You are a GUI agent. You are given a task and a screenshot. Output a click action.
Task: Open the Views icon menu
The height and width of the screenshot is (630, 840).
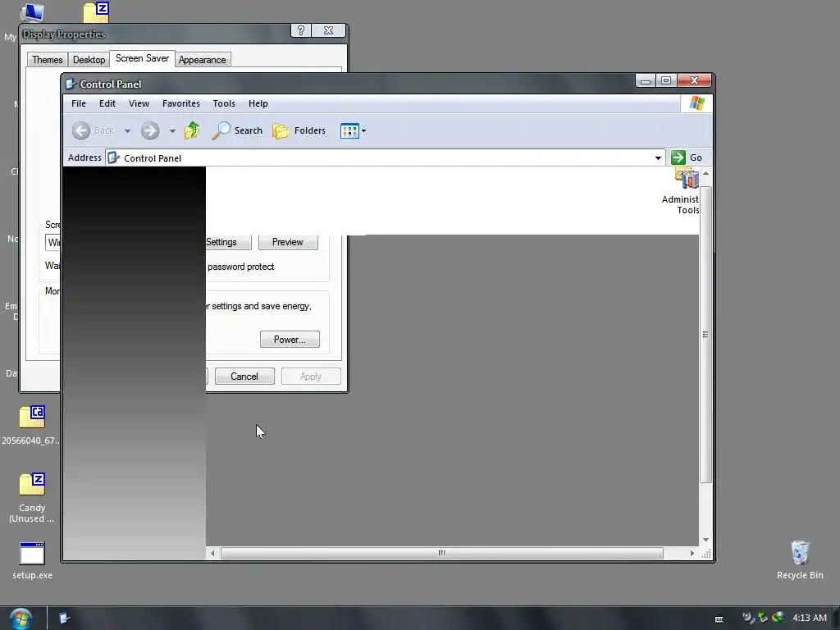[349, 130]
